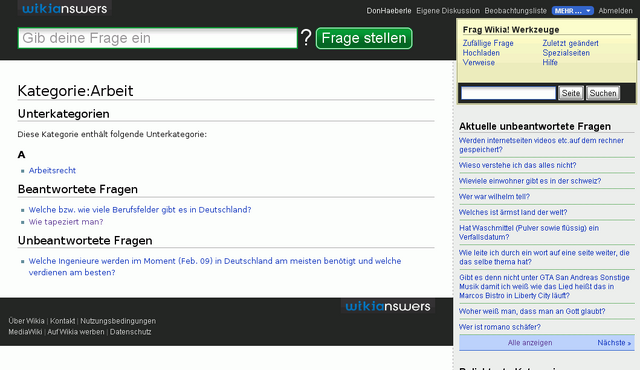Open question about einwohner in der schweiz
The height and width of the screenshot is (370, 640).
click(x=530, y=181)
